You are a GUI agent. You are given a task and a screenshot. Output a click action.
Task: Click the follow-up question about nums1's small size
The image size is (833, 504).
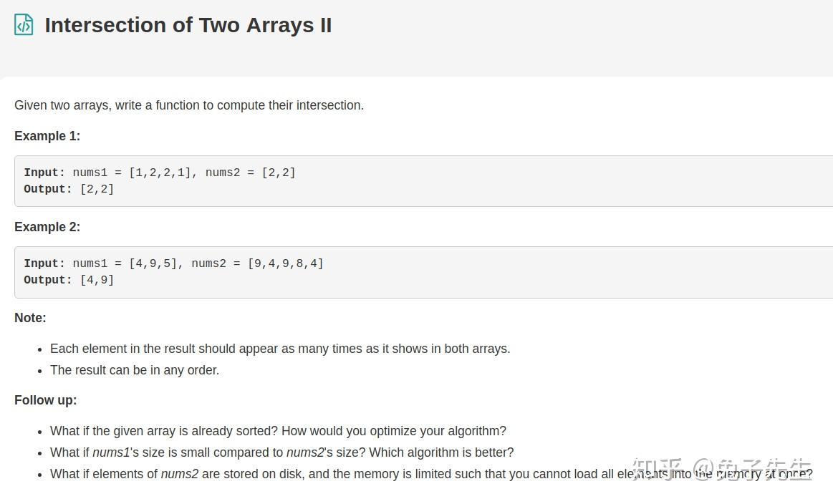pos(281,452)
